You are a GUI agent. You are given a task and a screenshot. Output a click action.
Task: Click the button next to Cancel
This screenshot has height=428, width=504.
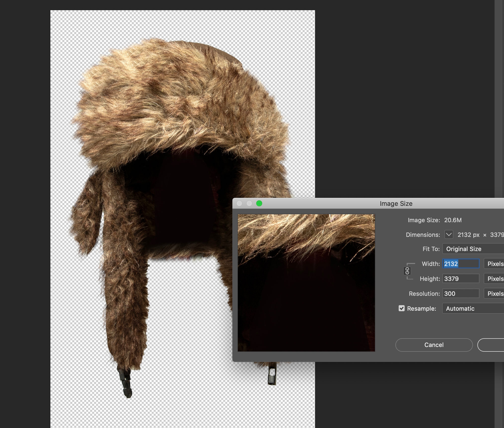(491, 345)
